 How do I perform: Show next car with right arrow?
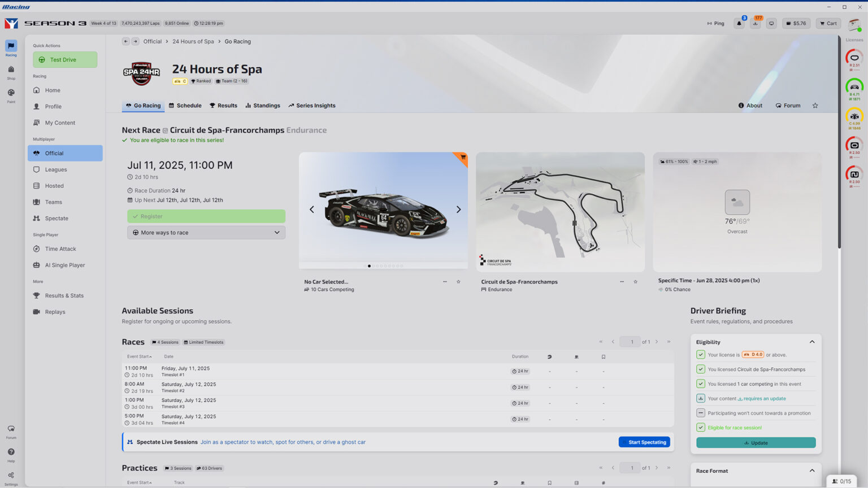point(458,210)
